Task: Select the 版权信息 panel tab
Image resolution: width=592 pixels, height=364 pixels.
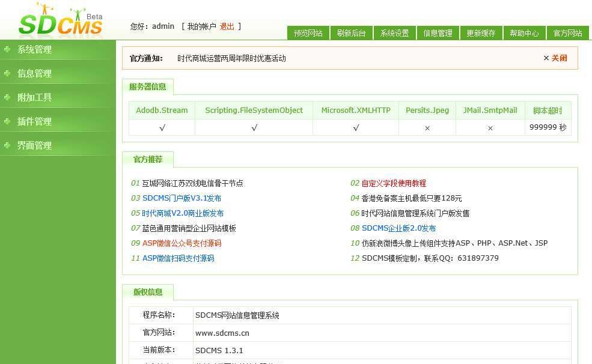Action: [x=148, y=292]
